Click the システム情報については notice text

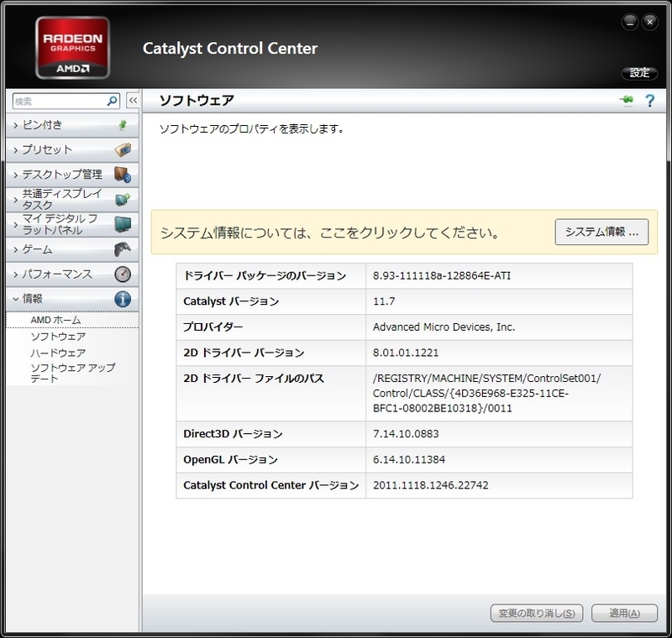pos(330,233)
